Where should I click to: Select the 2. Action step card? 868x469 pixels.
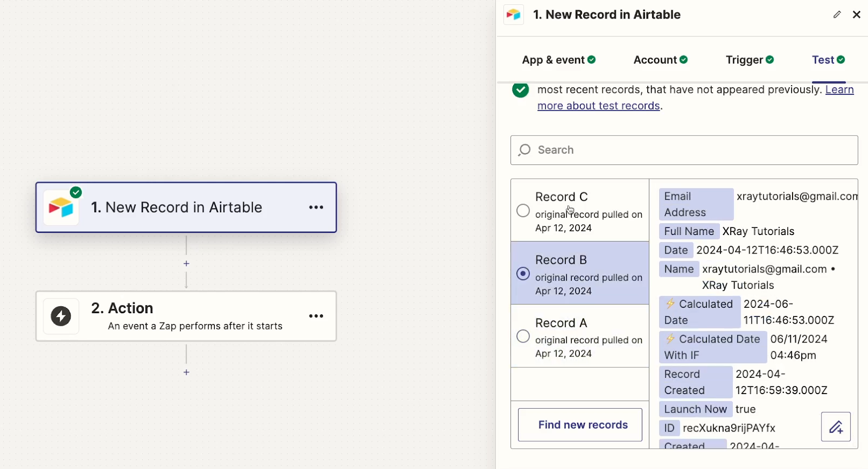coord(186,316)
